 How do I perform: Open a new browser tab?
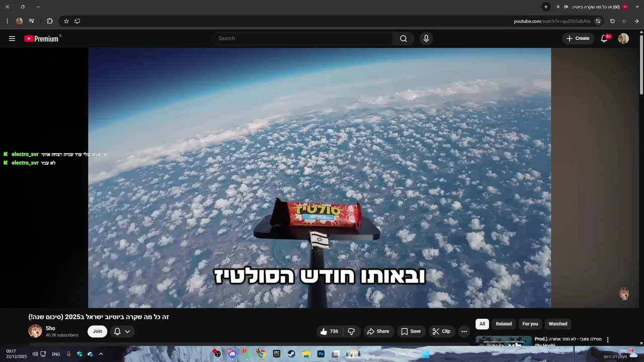(x=546, y=7)
